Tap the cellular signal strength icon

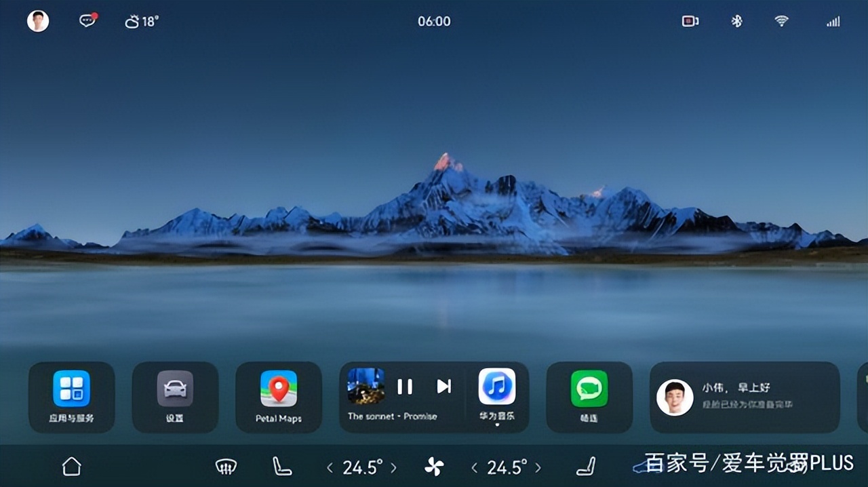(x=833, y=22)
